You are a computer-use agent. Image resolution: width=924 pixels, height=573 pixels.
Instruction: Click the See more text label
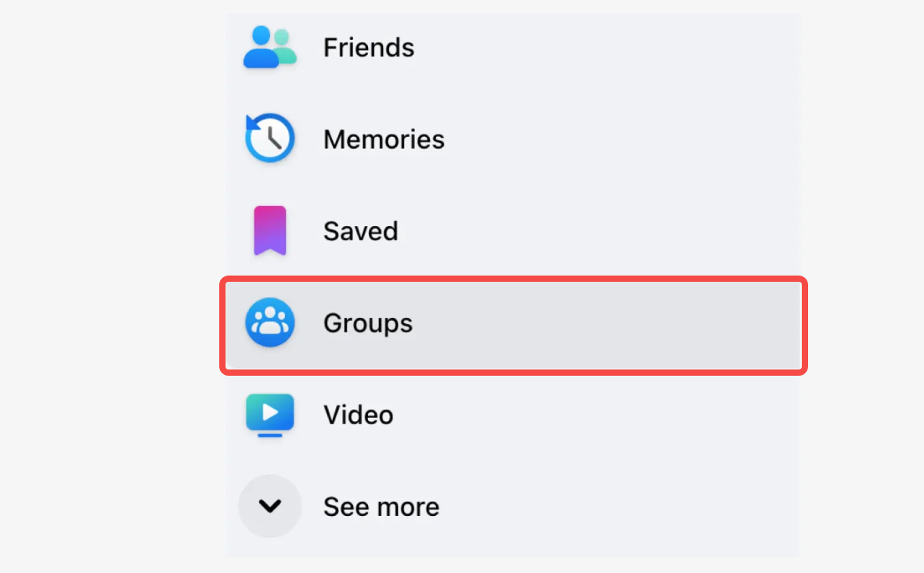click(x=381, y=506)
